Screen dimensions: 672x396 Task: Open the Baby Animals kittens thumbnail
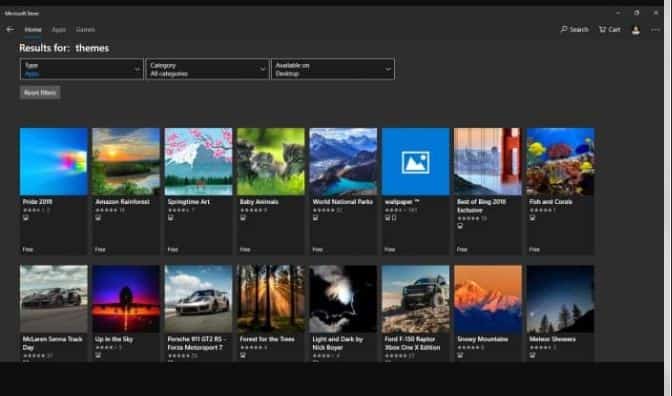point(271,162)
